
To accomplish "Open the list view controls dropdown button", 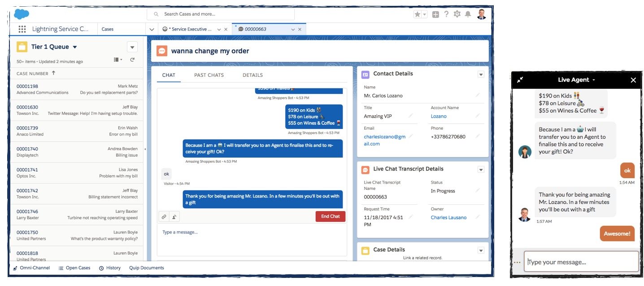I will pos(132,47).
